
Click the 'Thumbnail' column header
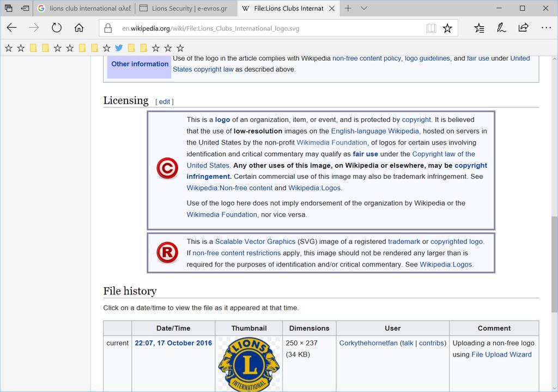pyautogui.click(x=249, y=328)
